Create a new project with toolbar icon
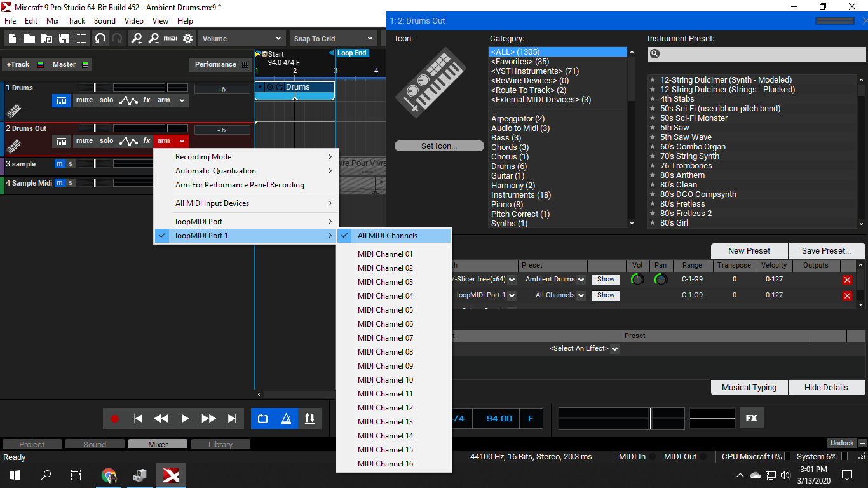Screen dimensions: 868x488 tap(13, 39)
